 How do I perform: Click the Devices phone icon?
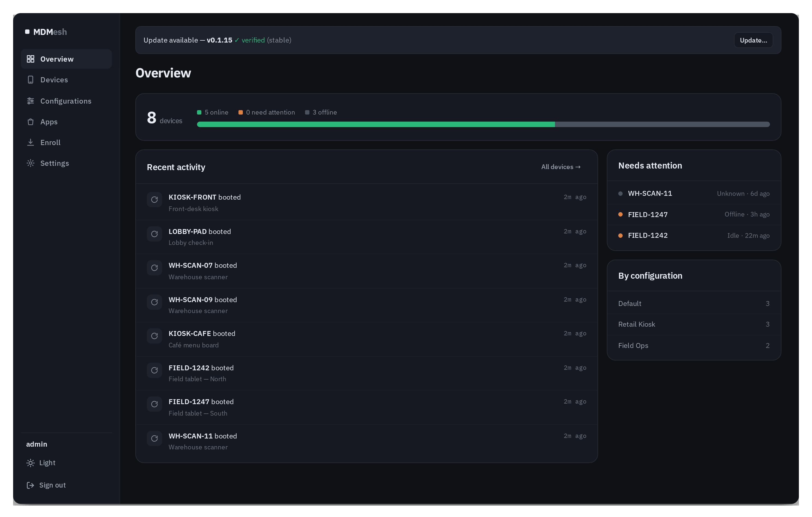point(30,80)
